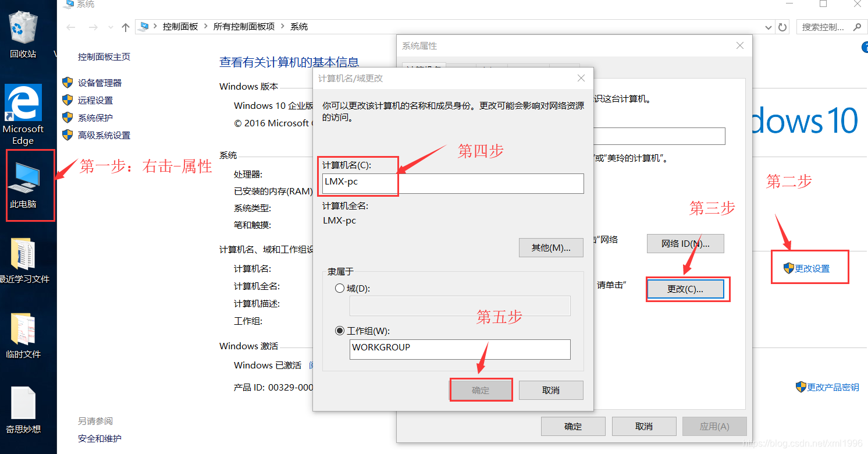Open the 最近学习文件 folder on desktop
The image size is (868, 454).
[23, 260]
